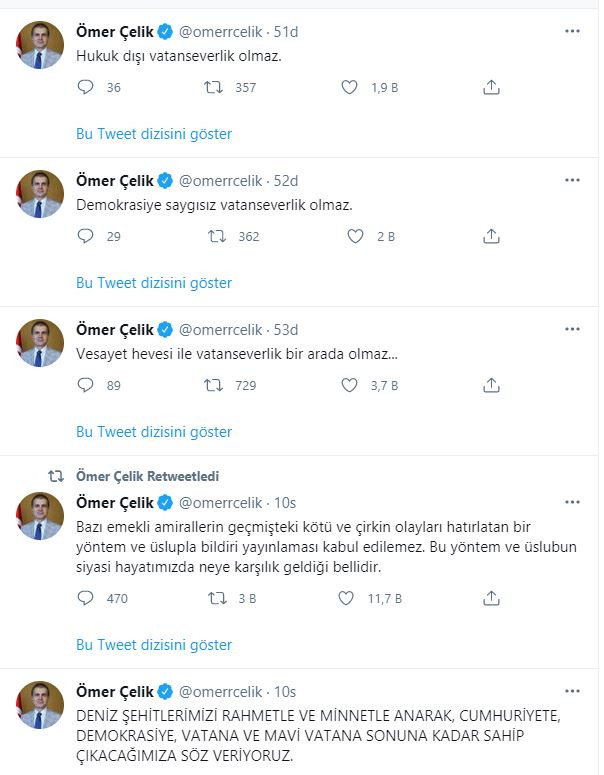Share the 'Hukuk dışı vatanseverlik olmaz' tweet

491,88
